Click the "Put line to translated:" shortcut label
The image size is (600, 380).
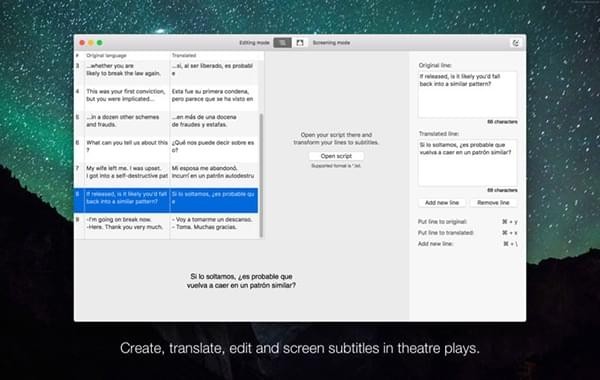coord(446,233)
